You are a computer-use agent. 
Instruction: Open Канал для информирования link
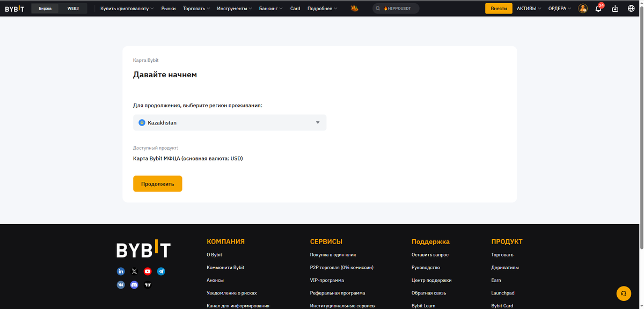(x=238, y=306)
